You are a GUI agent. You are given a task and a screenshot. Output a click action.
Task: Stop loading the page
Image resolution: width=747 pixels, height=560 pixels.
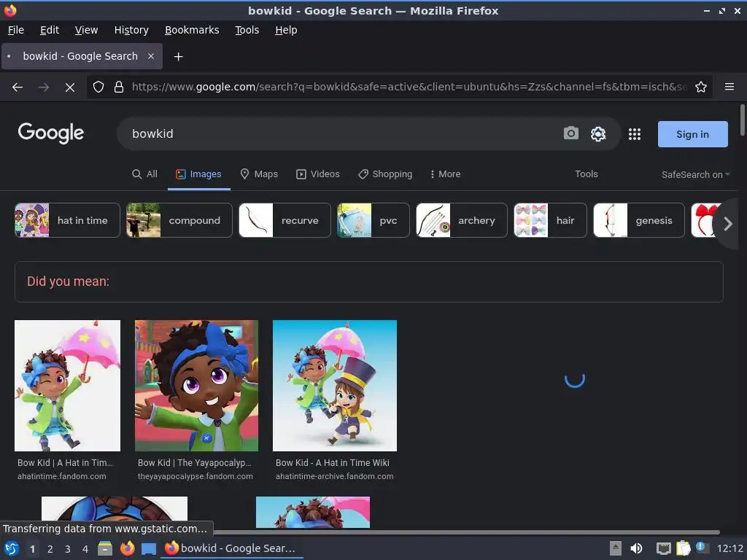point(70,87)
